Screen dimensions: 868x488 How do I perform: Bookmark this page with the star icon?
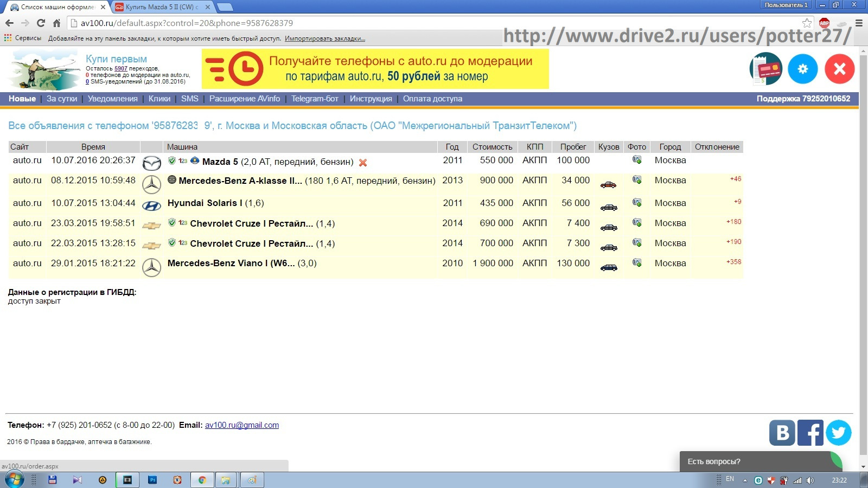pos(807,23)
